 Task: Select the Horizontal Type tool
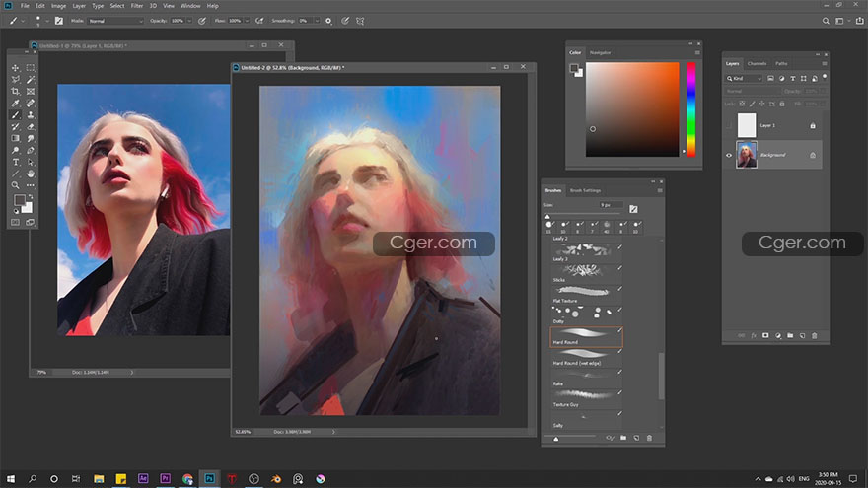click(x=16, y=162)
